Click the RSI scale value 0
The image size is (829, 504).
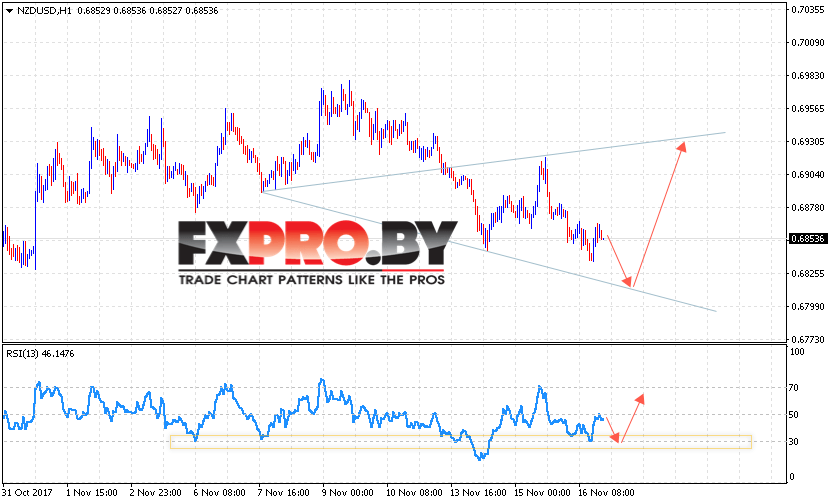coord(791,476)
